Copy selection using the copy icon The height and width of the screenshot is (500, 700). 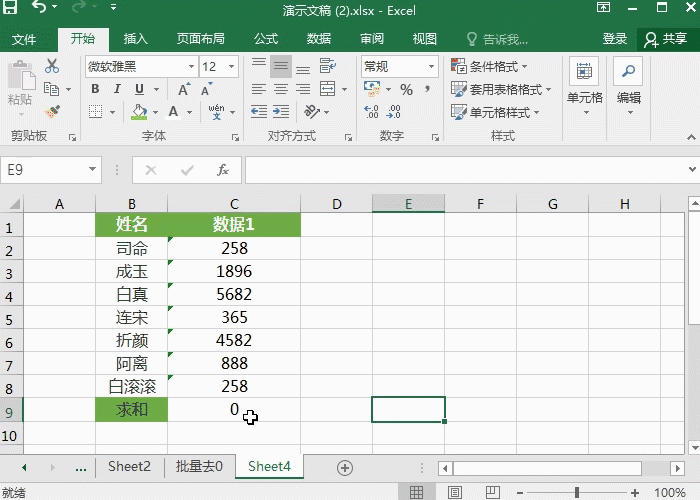pyautogui.click(x=52, y=89)
